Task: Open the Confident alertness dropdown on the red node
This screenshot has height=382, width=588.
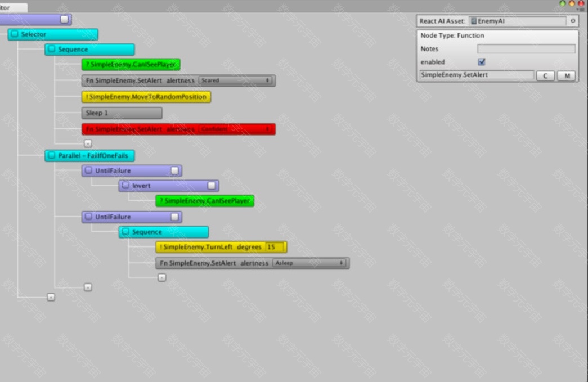Action: pos(236,129)
